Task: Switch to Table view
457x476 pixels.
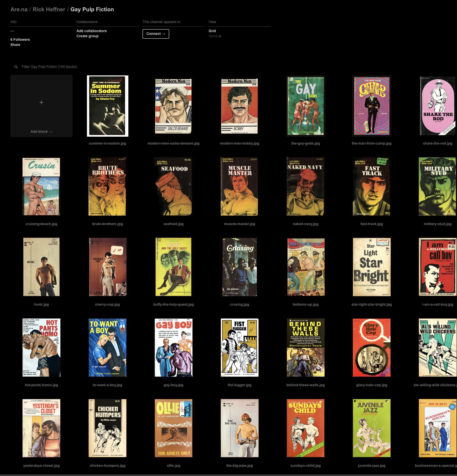Action: tap(213, 36)
